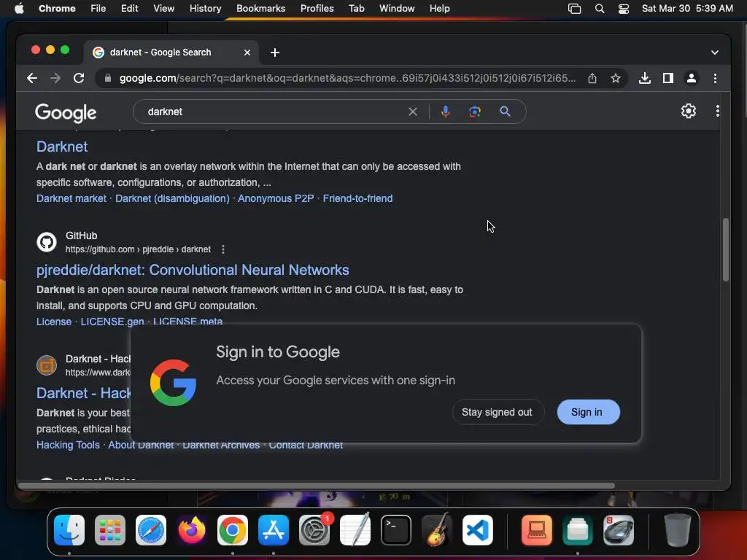Open Stage Manager menu bar icon

coord(575,8)
